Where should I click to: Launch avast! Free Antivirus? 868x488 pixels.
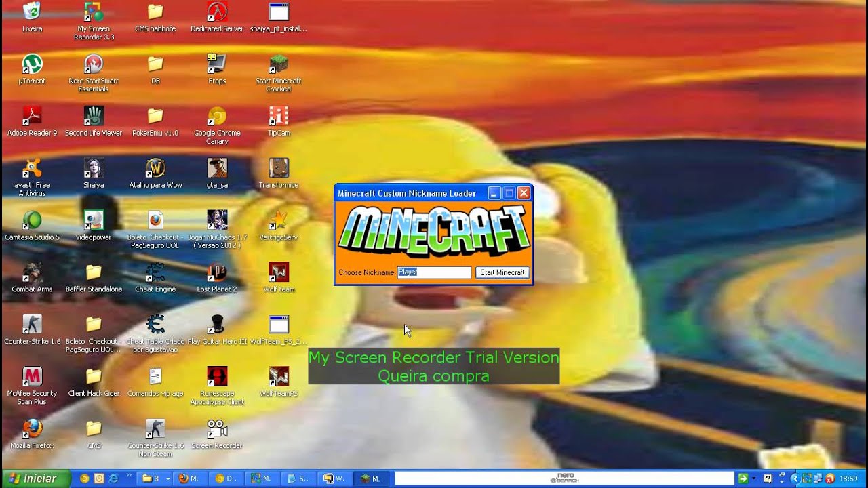(32, 178)
